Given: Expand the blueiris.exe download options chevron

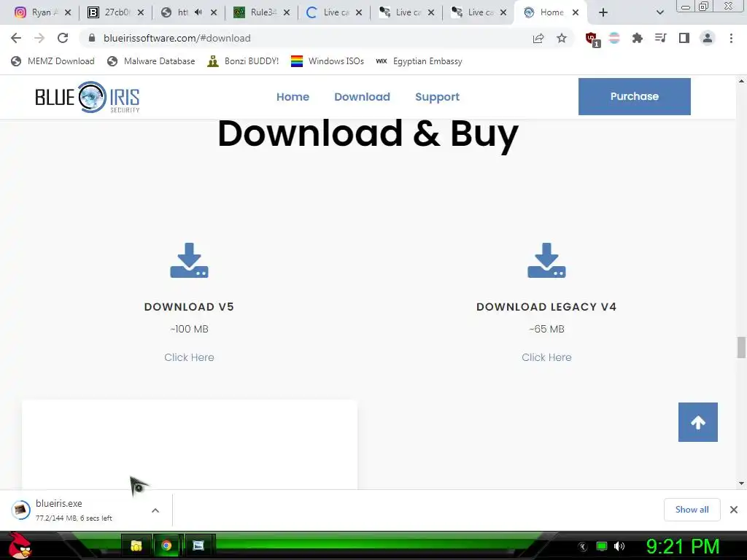Looking at the screenshot, I should 155,510.
